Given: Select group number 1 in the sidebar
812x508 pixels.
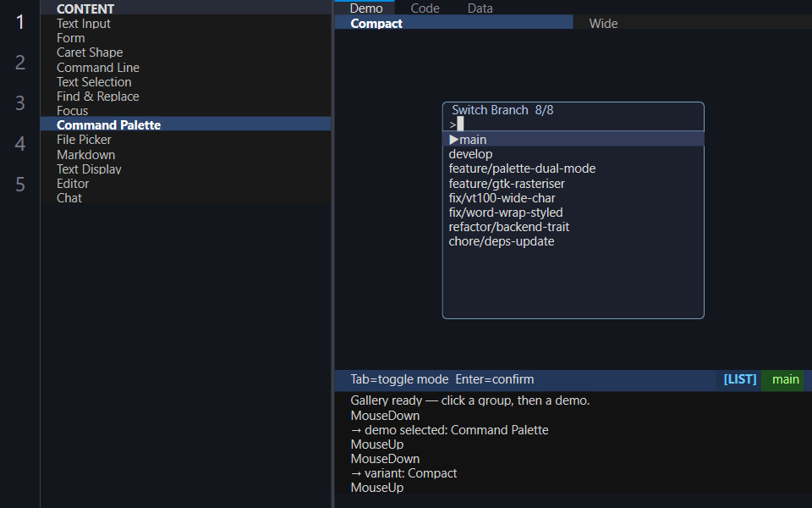Looking at the screenshot, I should tap(20, 22).
